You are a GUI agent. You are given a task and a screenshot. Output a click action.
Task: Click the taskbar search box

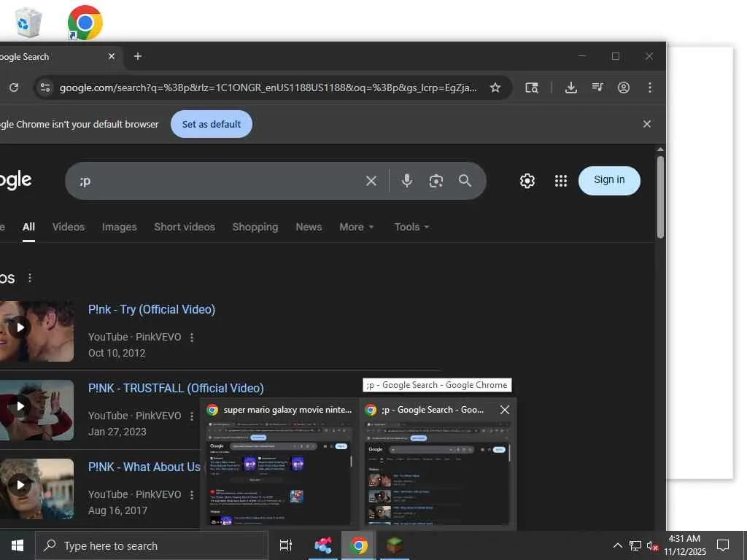[x=152, y=545]
